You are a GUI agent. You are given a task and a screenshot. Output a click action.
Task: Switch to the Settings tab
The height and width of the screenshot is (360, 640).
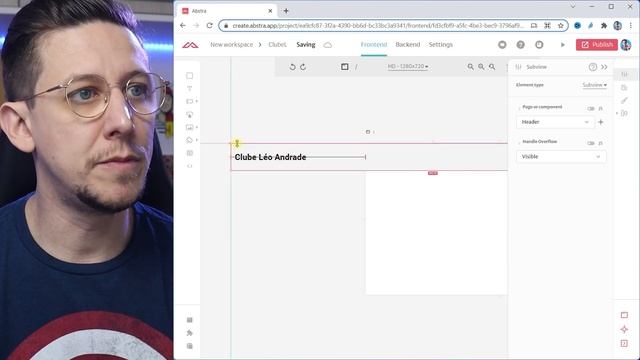pyautogui.click(x=440, y=44)
